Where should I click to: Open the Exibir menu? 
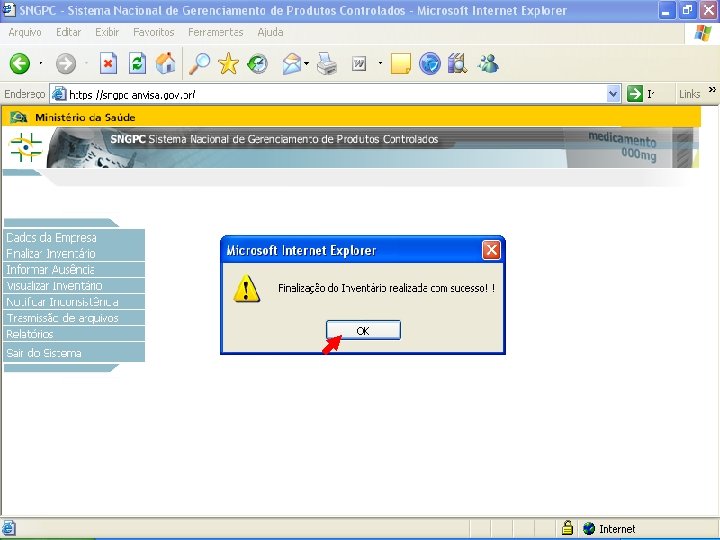[x=107, y=32]
